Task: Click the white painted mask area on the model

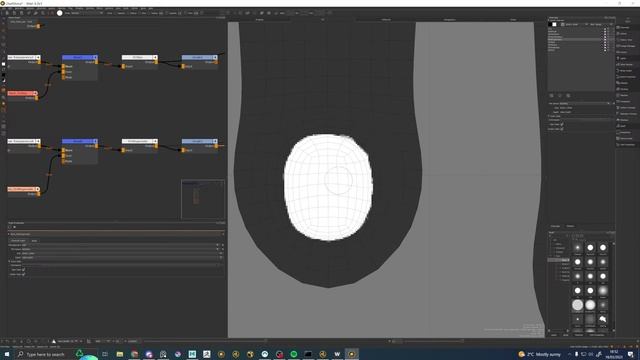Action: [328, 187]
